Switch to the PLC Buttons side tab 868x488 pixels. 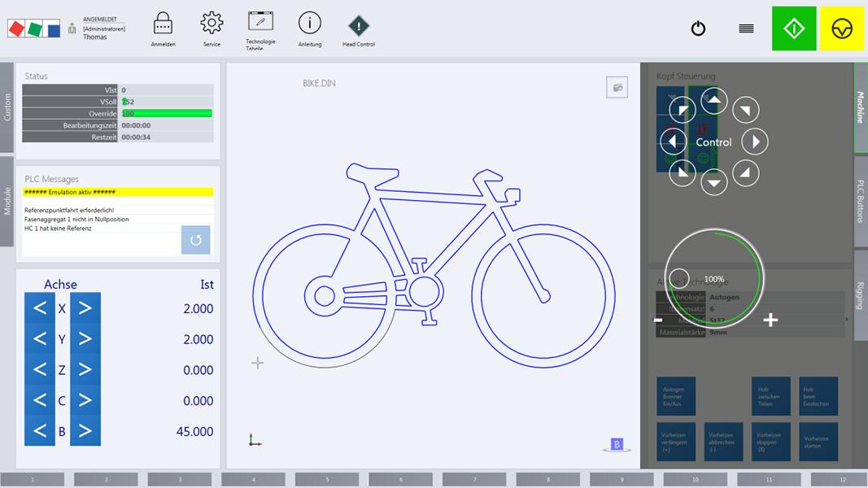(x=861, y=202)
